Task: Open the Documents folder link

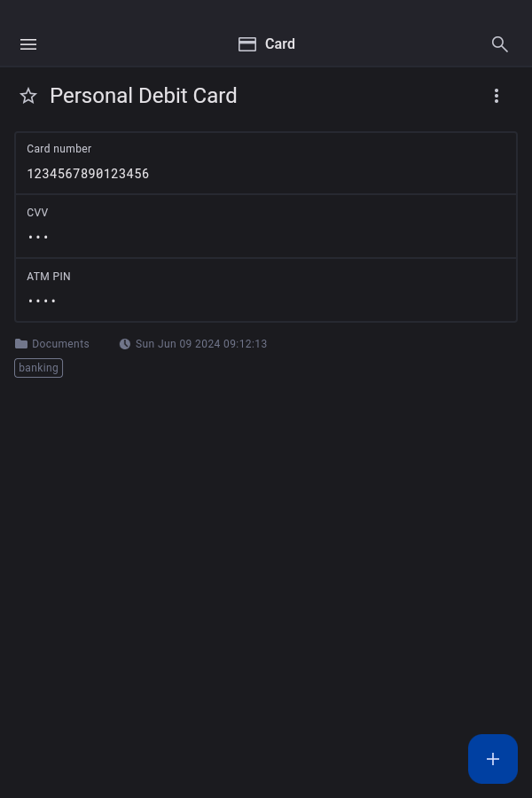Action: [x=60, y=344]
